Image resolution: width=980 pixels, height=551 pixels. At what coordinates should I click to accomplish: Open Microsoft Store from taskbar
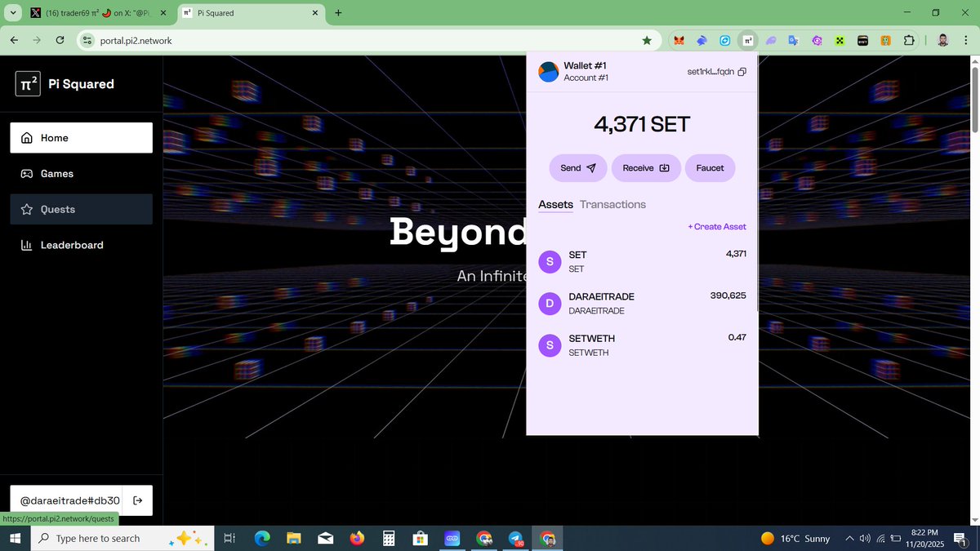click(x=421, y=539)
